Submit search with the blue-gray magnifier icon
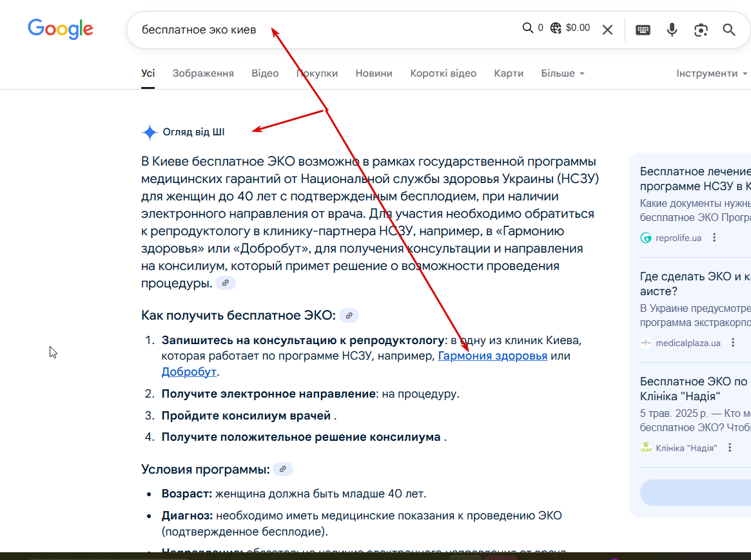Screen dimensions: 751x560 pyautogui.click(x=729, y=30)
